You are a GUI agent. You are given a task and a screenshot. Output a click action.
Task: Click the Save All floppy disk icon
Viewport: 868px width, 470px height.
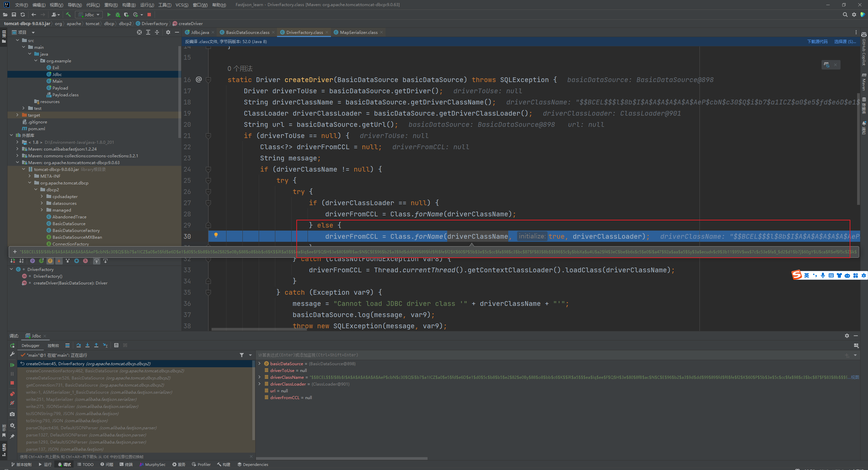(x=14, y=15)
